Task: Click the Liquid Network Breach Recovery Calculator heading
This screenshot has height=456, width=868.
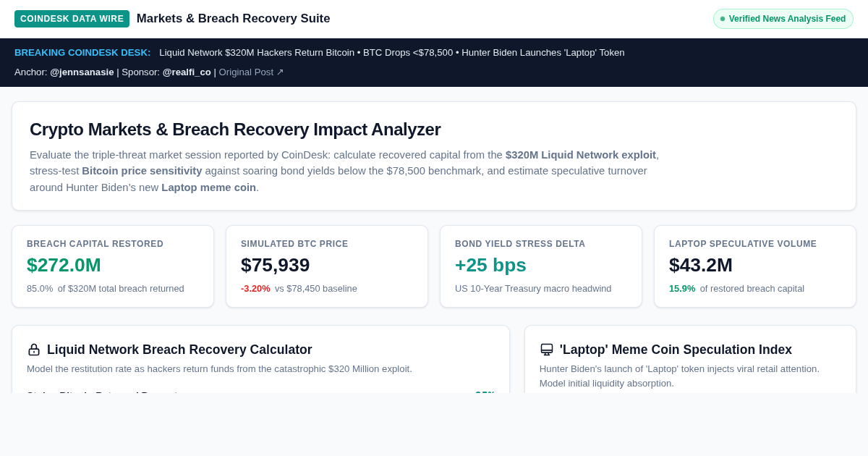Action: click(x=179, y=350)
